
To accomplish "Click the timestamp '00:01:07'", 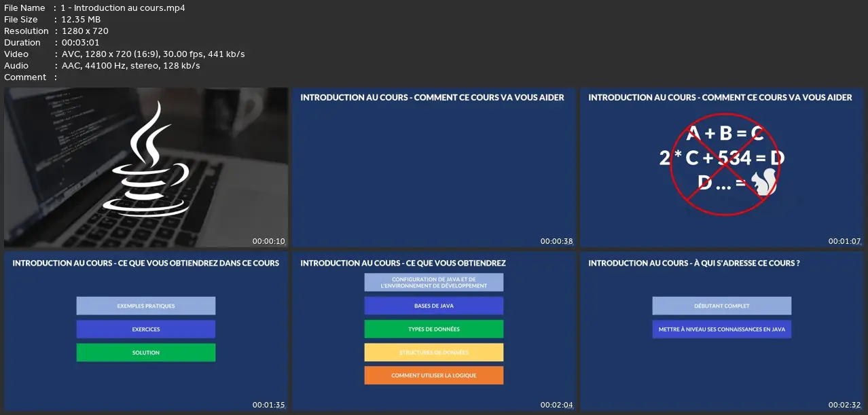I will (844, 241).
